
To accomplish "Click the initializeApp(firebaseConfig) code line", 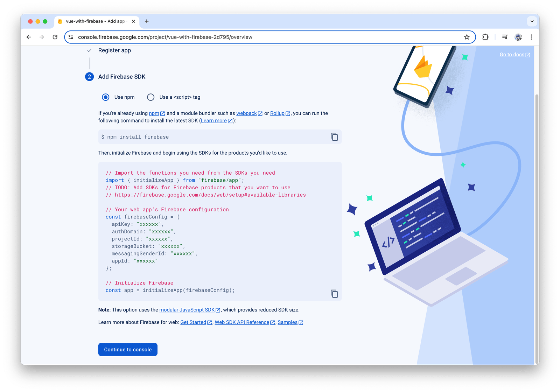I will coord(170,290).
